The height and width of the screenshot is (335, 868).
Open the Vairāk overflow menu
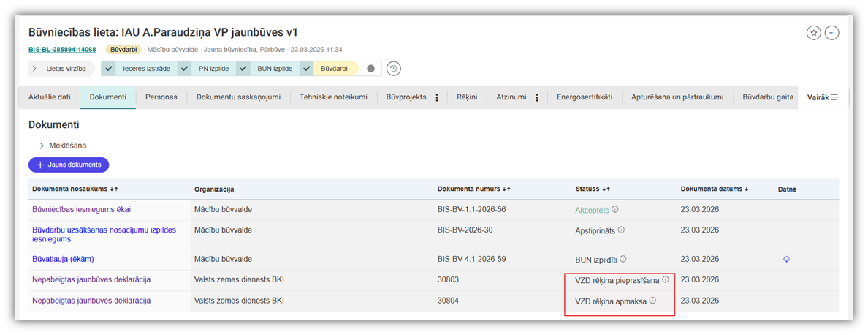(x=823, y=97)
